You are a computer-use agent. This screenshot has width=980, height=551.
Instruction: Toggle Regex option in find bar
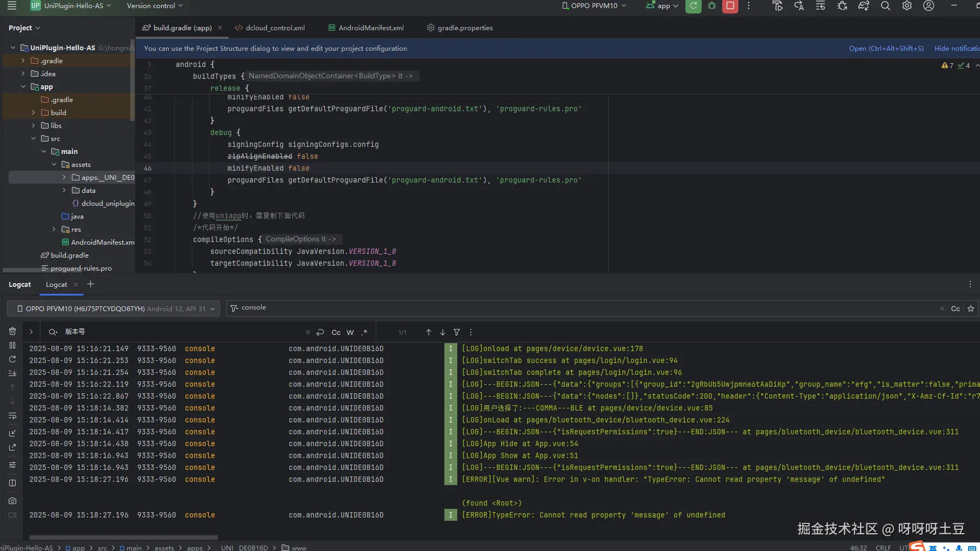point(364,332)
